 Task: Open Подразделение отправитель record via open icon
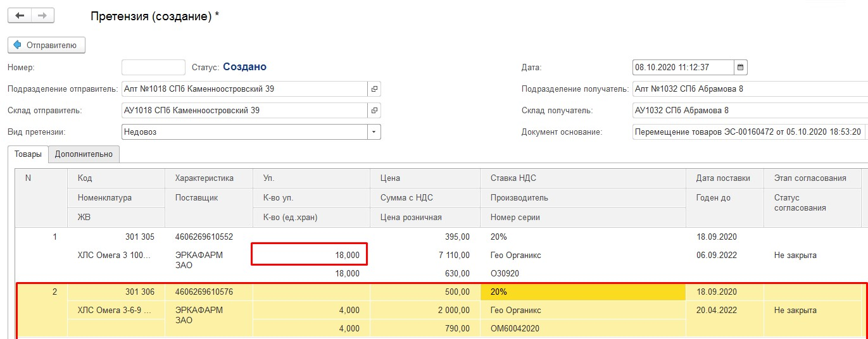pos(374,89)
